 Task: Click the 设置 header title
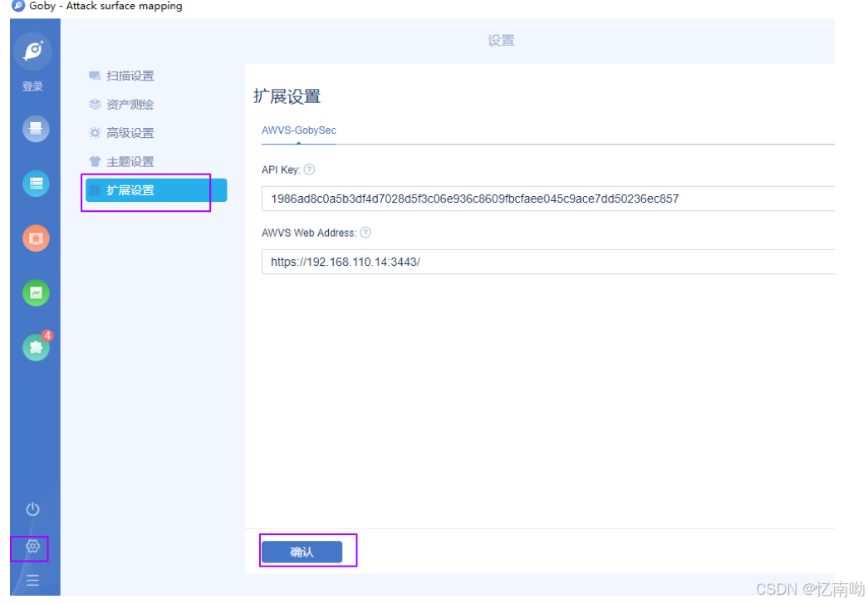(x=501, y=41)
